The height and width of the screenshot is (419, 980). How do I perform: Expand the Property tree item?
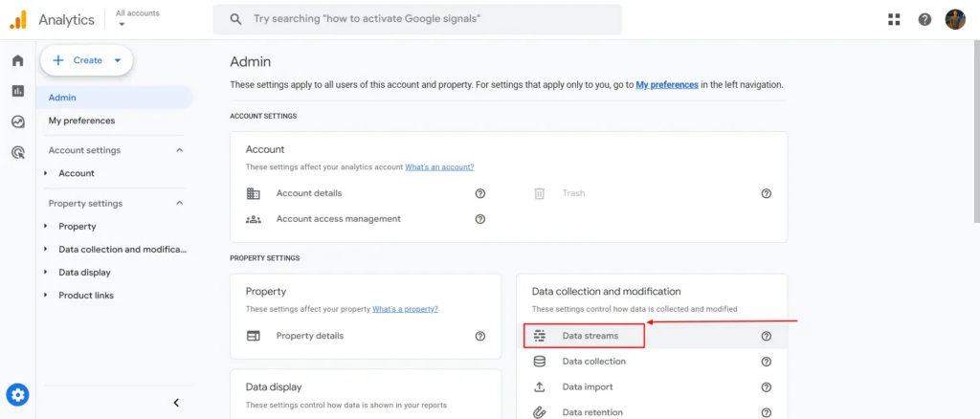pyautogui.click(x=46, y=227)
